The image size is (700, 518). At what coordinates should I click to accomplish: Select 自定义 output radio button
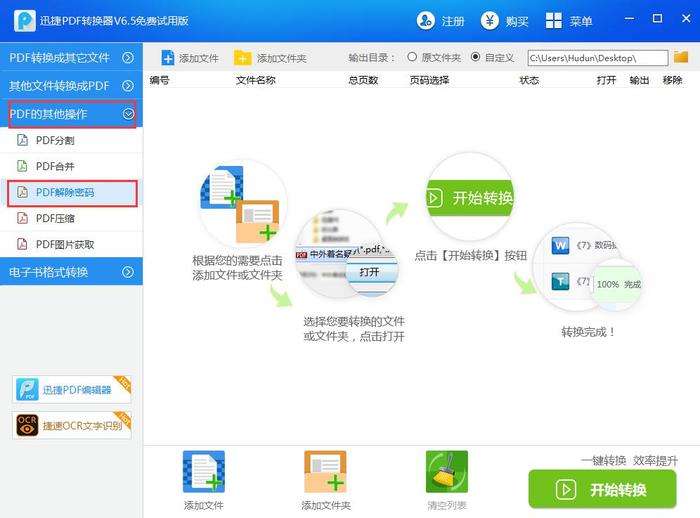[x=475, y=57]
